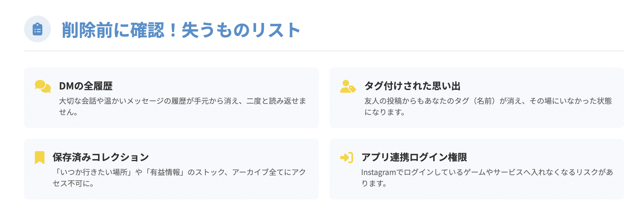Select the DMの全履歴 card title

click(86, 86)
